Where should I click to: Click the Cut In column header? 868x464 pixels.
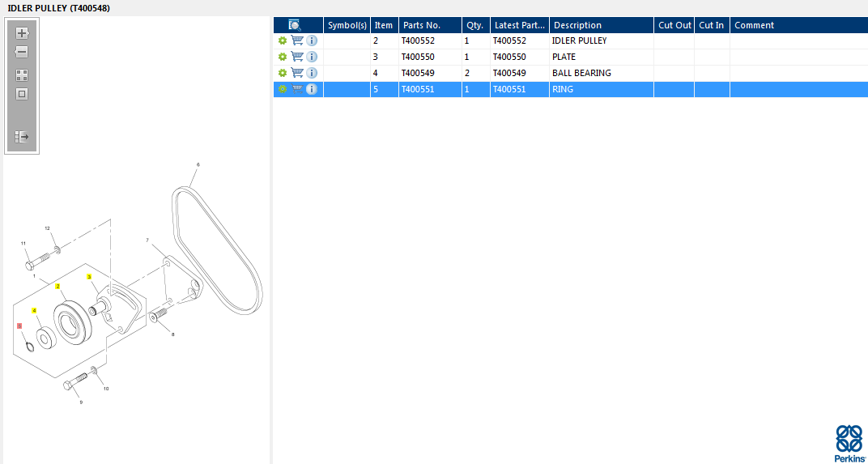tap(712, 25)
